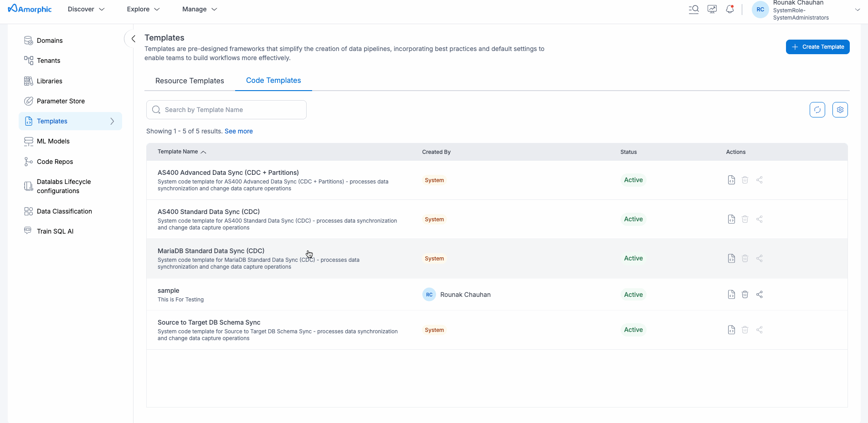The height and width of the screenshot is (423, 868).
Task: Expand the Discover dropdown menu
Action: [86, 9]
